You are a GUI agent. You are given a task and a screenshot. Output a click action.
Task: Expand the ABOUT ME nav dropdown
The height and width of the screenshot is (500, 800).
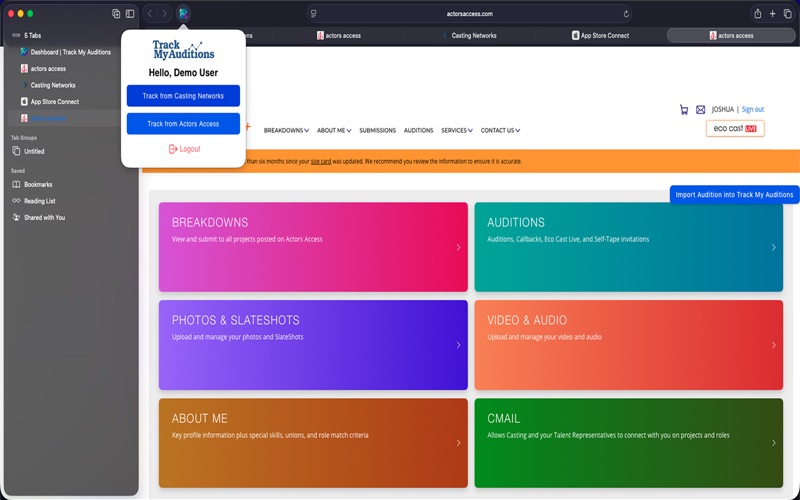tap(334, 131)
